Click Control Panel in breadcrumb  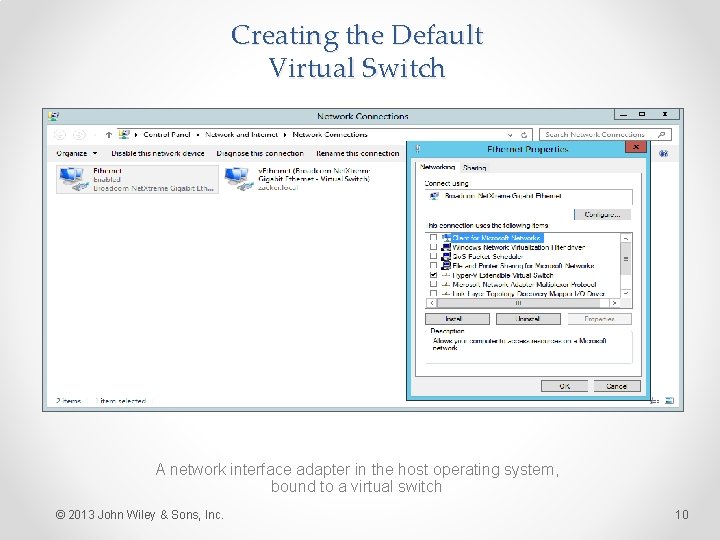tap(167, 135)
